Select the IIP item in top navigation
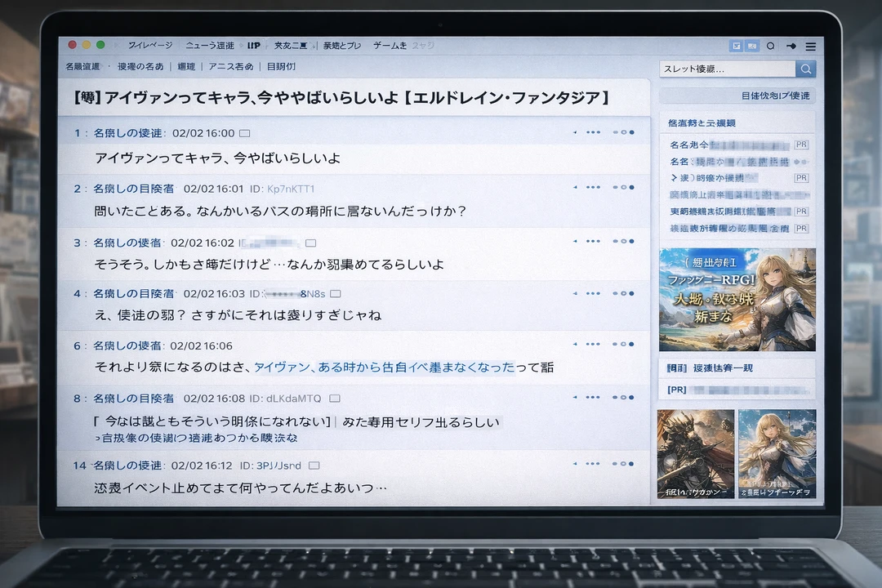The width and height of the screenshot is (882, 588). click(x=253, y=46)
